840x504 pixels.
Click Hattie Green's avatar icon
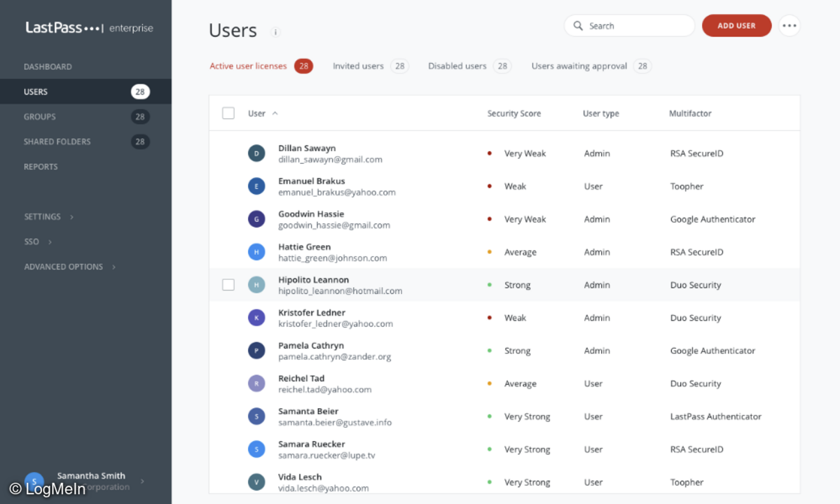tap(256, 252)
